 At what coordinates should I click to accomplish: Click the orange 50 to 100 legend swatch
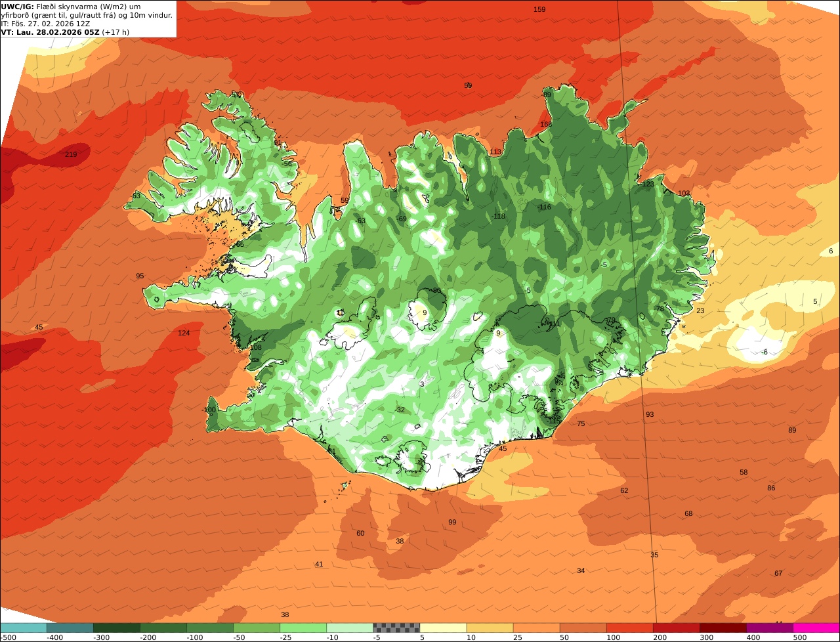(583, 628)
